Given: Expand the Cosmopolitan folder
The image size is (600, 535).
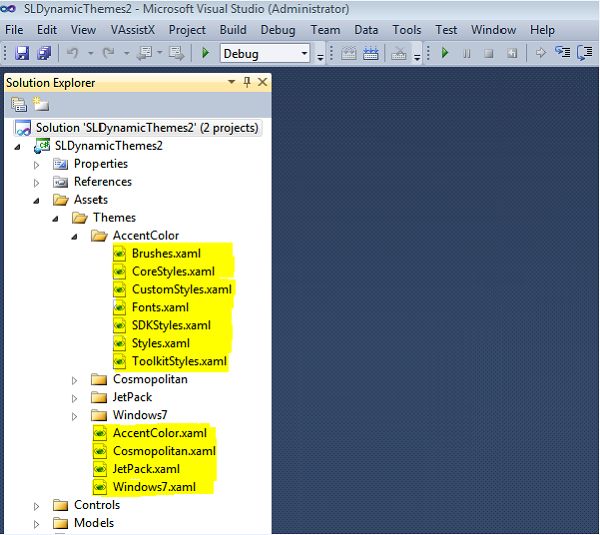Looking at the screenshot, I should click(x=74, y=380).
